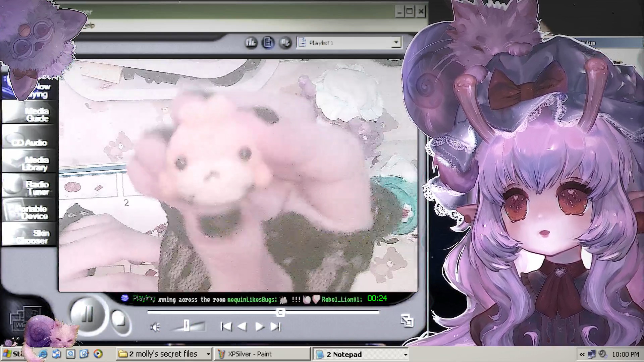Screen dimensions: 644x362
Task: Expand the Notepad taskbar group arrow
Action: [405, 355]
